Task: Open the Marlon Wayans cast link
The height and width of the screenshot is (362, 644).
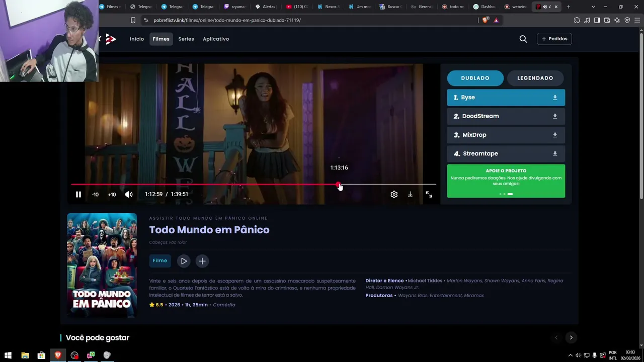Action: (465, 281)
